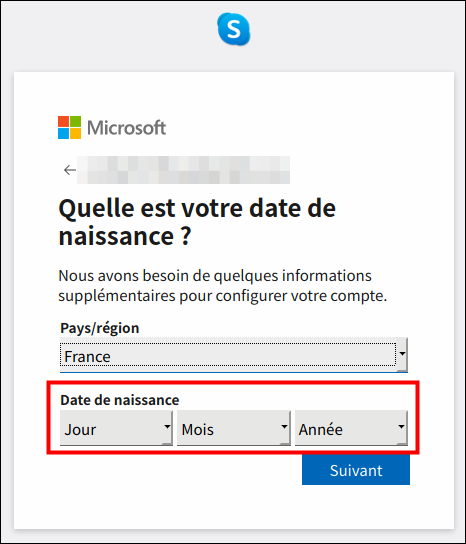Click the Skype logo at the top
The width and height of the screenshot is (466, 544).
point(234,29)
